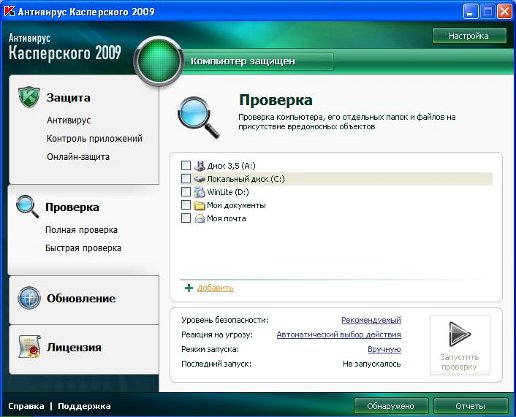Open the Контроль приложений subsection

point(94,138)
